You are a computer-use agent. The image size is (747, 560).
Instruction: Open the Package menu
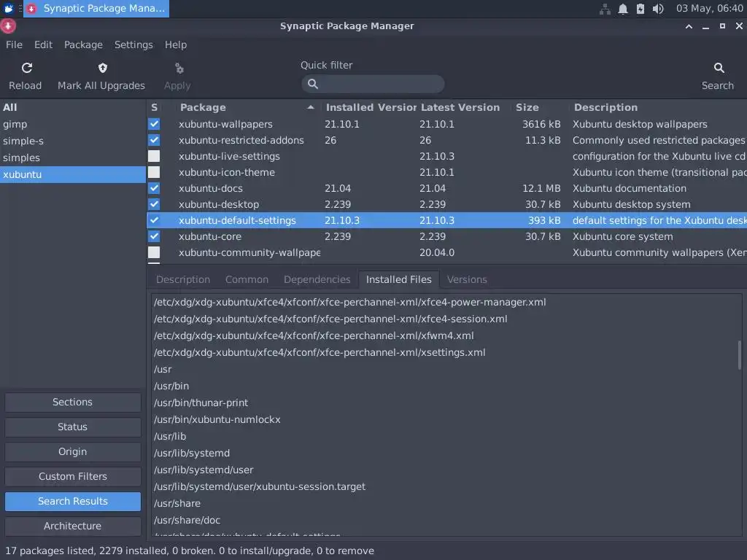click(x=83, y=44)
